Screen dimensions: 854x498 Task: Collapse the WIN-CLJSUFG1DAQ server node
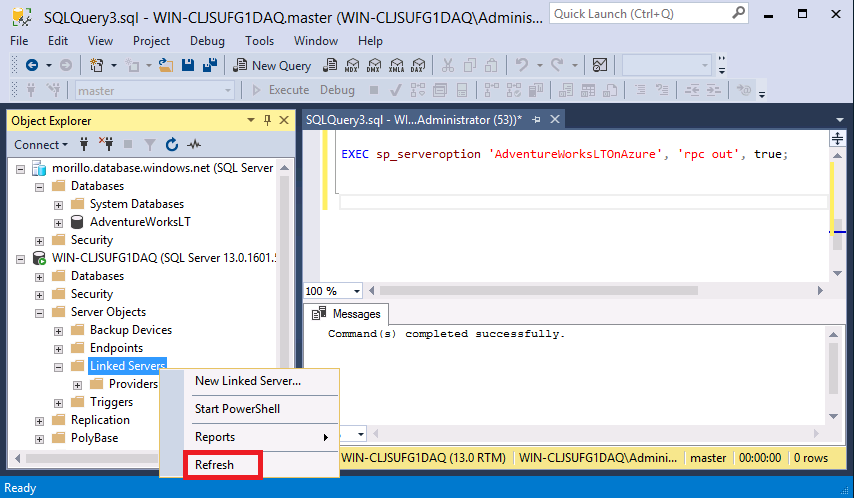coord(20,259)
